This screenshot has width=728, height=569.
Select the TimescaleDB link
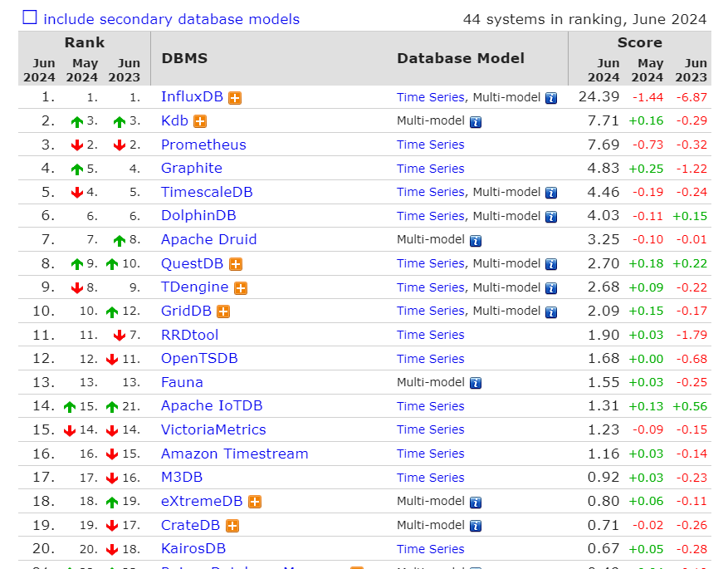click(x=207, y=192)
